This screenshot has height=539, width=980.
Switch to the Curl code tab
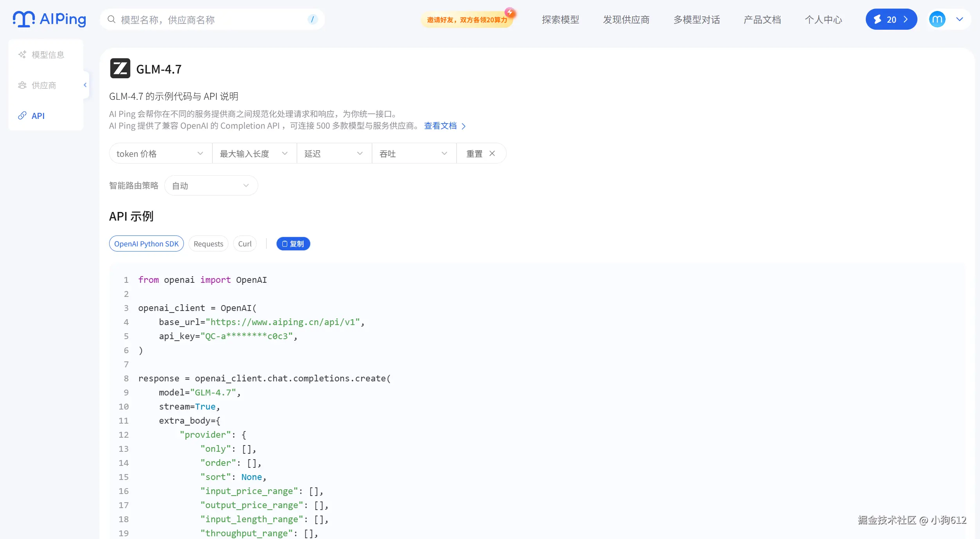click(245, 244)
